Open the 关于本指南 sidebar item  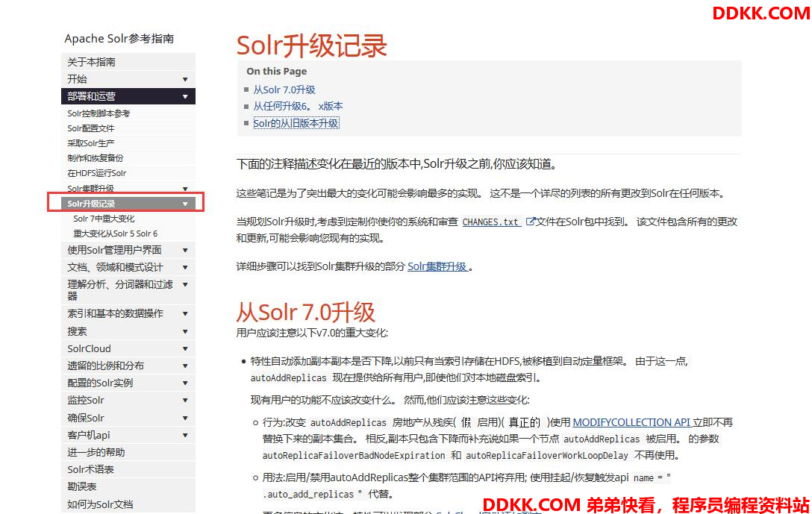tap(128, 62)
